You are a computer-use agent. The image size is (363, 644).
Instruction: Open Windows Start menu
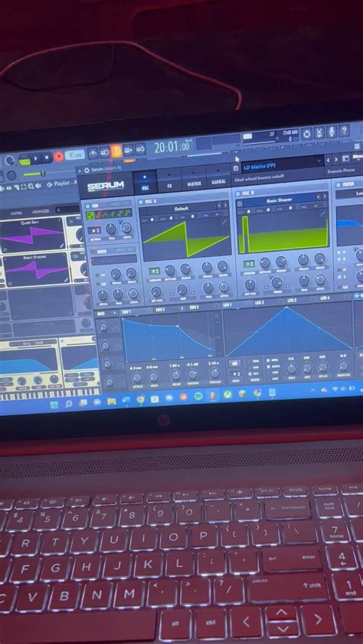(x=54, y=405)
